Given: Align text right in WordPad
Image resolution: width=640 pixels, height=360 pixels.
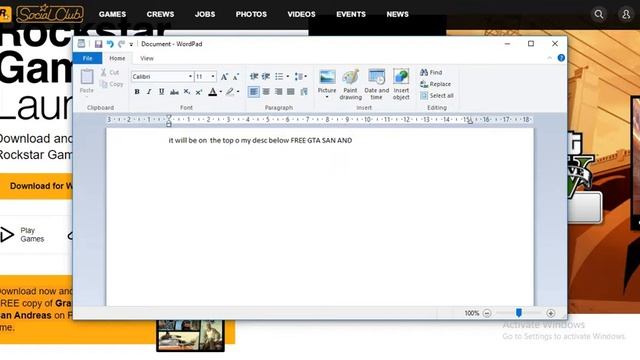Looking at the screenshot, I should [278, 92].
